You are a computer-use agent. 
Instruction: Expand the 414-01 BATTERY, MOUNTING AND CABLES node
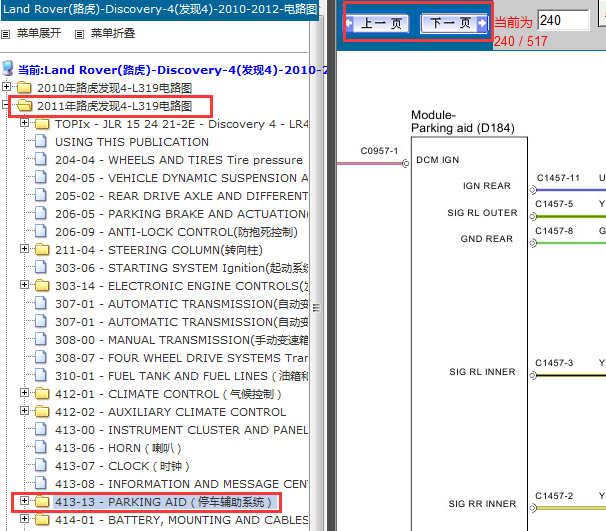24,519
